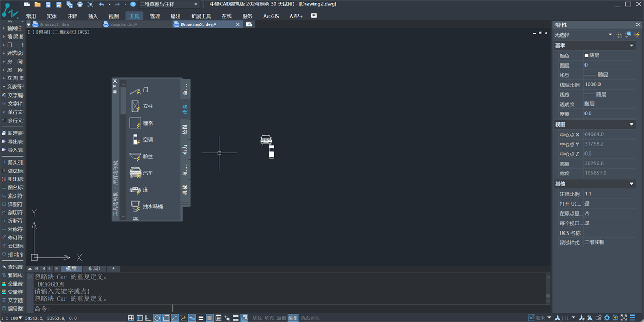Screen dimensions: 644x322
Task: Click the 颜色 随层 color swatch
Action: click(587, 55)
